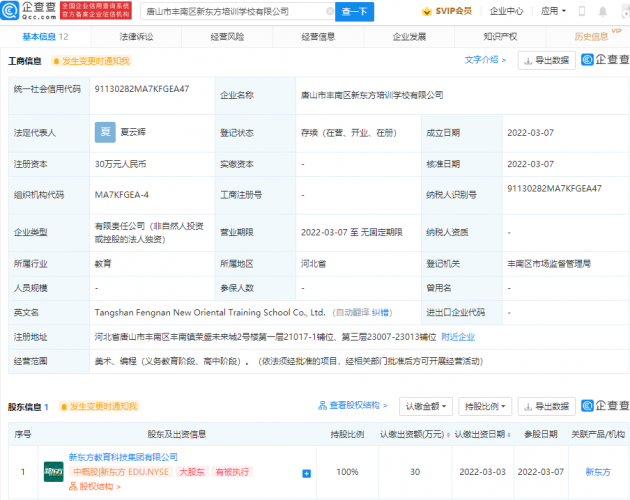The width and height of the screenshot is (630, 500).
Task: Select subscription date 2022-03-03 cell
Action: click(x=483, y=472)
